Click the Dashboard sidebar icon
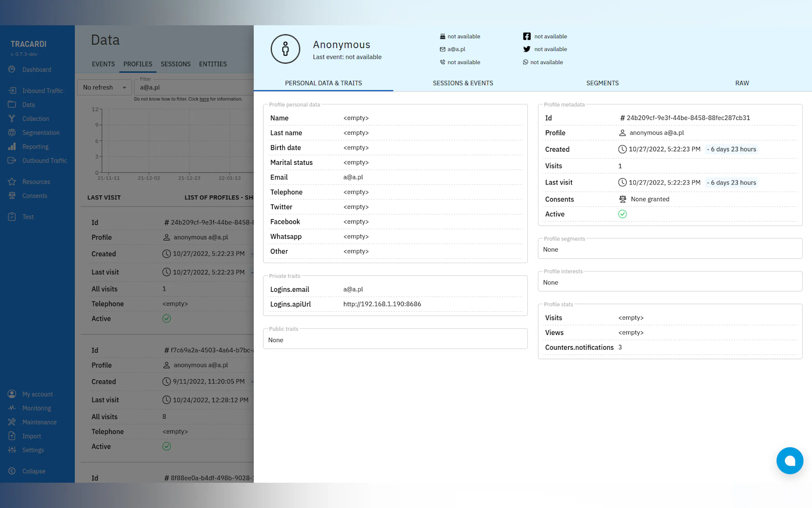 12,69
